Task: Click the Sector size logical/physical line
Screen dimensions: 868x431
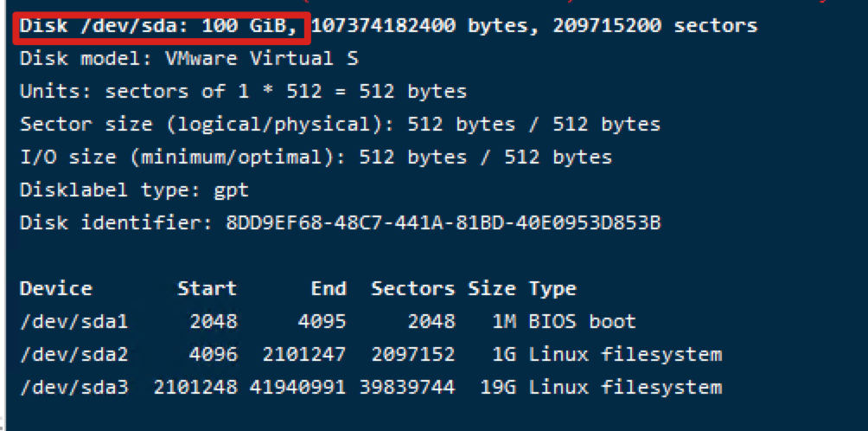Action: (x=340, y=125)
